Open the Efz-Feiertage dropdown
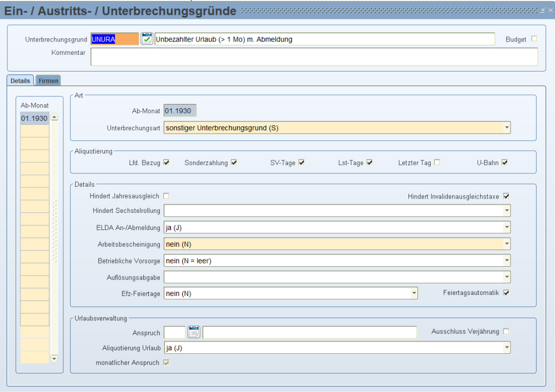 tap(414, 293)
